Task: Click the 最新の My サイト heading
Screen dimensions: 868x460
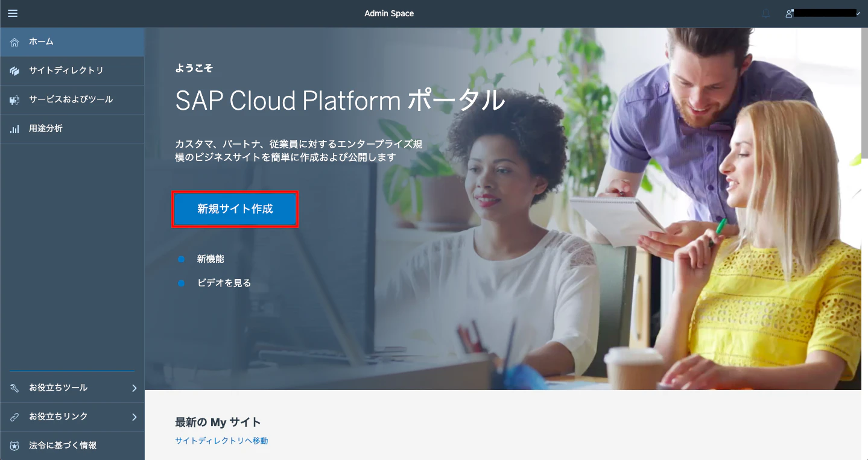Action: pyautogui.click(x=218, y=422)
